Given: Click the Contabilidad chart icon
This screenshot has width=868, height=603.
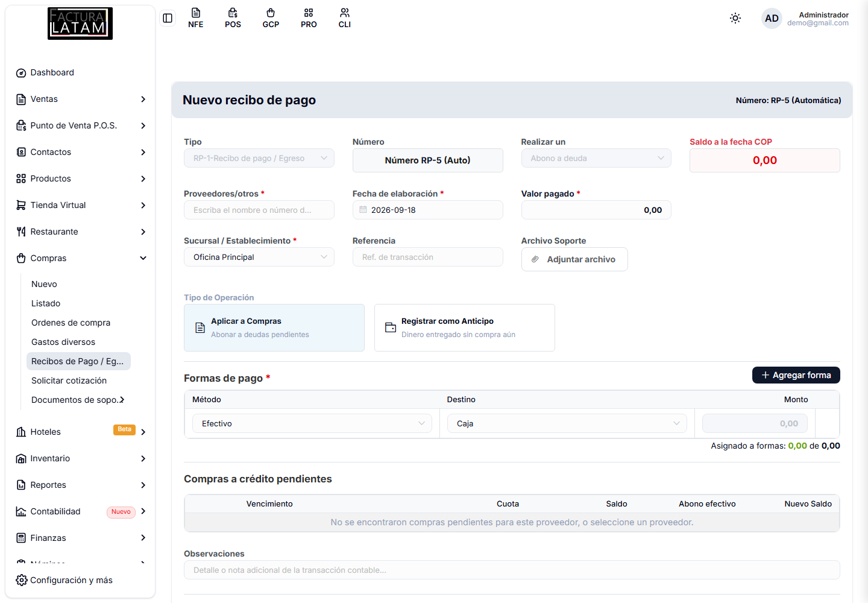Looking at the screenshot, I should (x=21, y=512).
